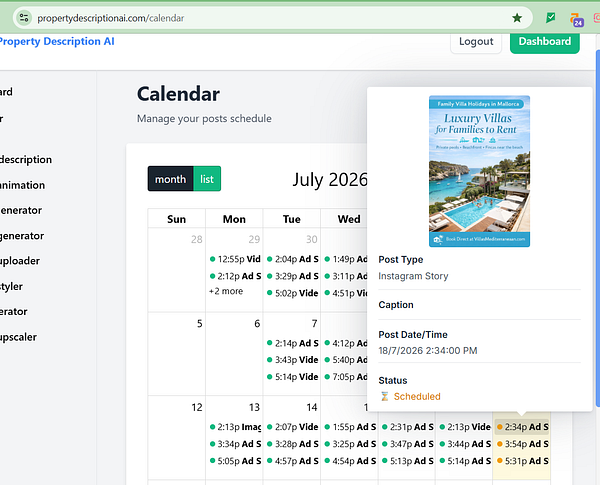The image size is (600, 485).
Task: Open the 4:54p Ad S event
Action: click(x=350, y=461)
